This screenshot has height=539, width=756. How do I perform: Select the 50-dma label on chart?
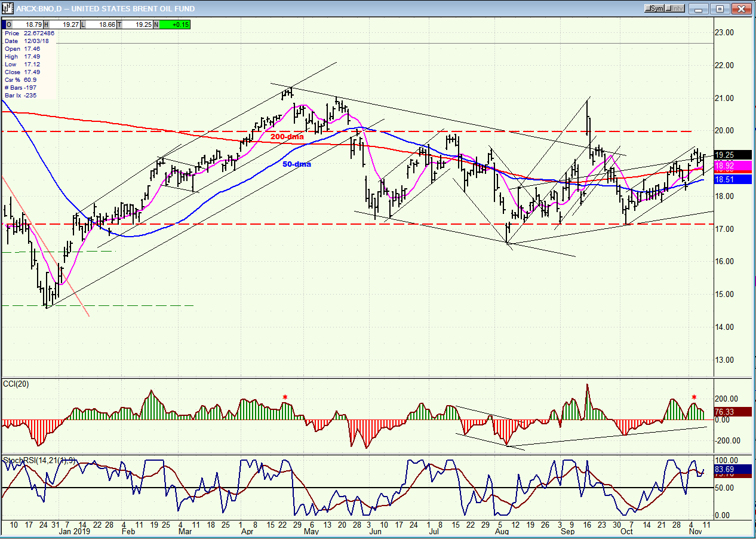[296, 164]
